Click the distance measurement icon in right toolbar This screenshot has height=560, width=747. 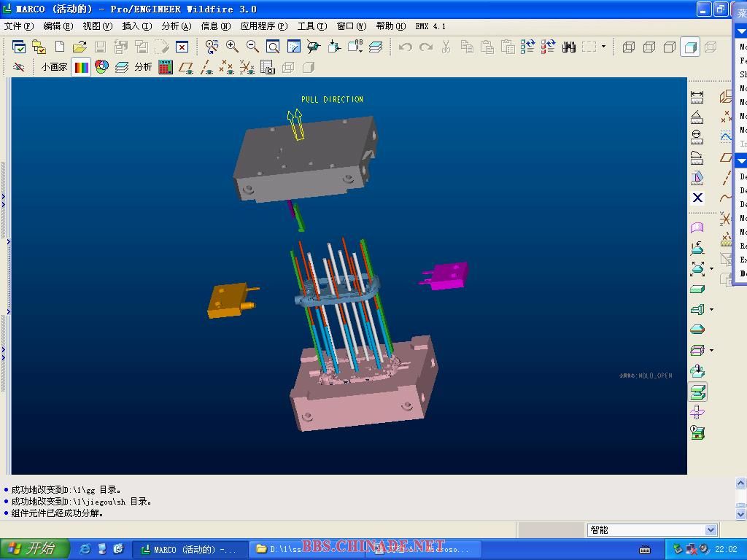[697, 96]
